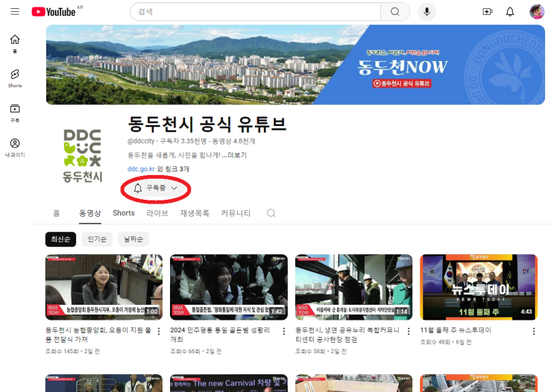Select the 동영상 tab
The height and width of the screenshot is (392, 554).
click(90, 213)
